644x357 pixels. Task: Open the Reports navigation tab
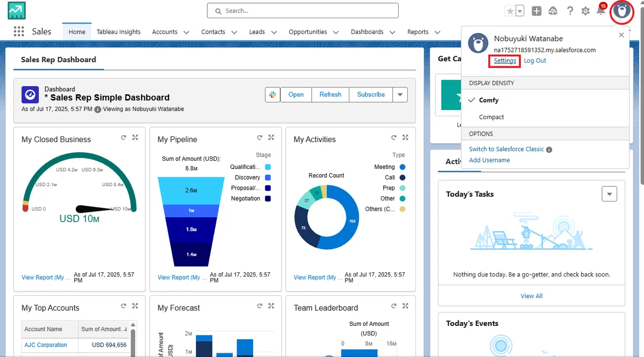coord(418,32)
